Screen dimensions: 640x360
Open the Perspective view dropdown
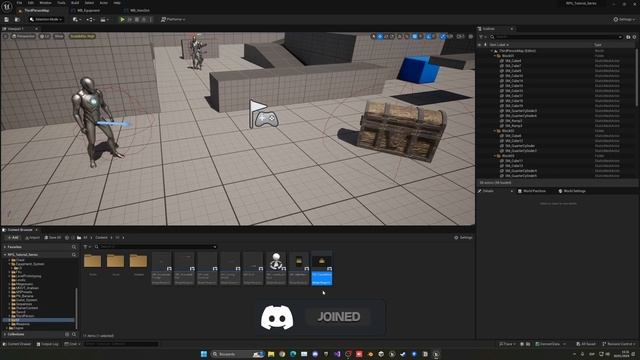click(x=24, y=36)
